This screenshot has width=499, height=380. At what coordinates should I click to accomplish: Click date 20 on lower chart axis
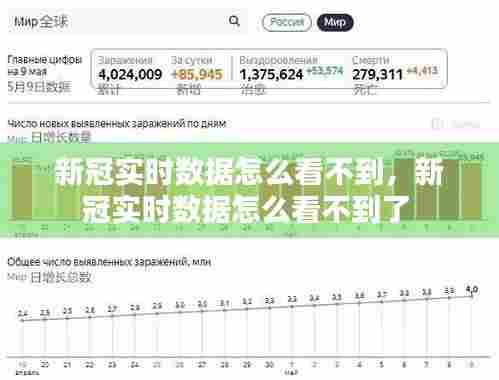[45, 364]
